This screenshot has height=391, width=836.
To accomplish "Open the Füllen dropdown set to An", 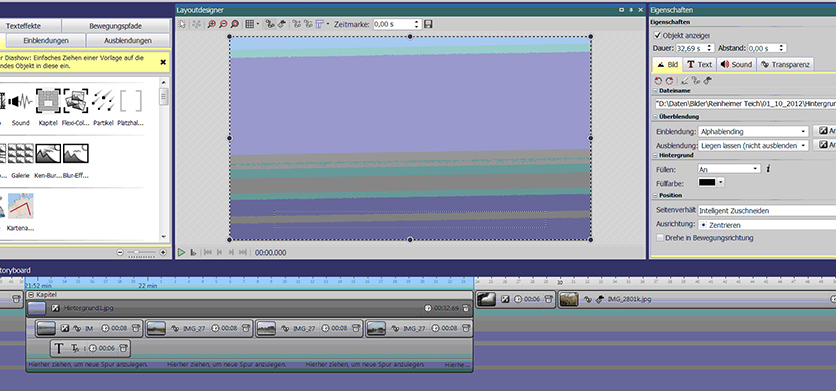I will point(729,169).
